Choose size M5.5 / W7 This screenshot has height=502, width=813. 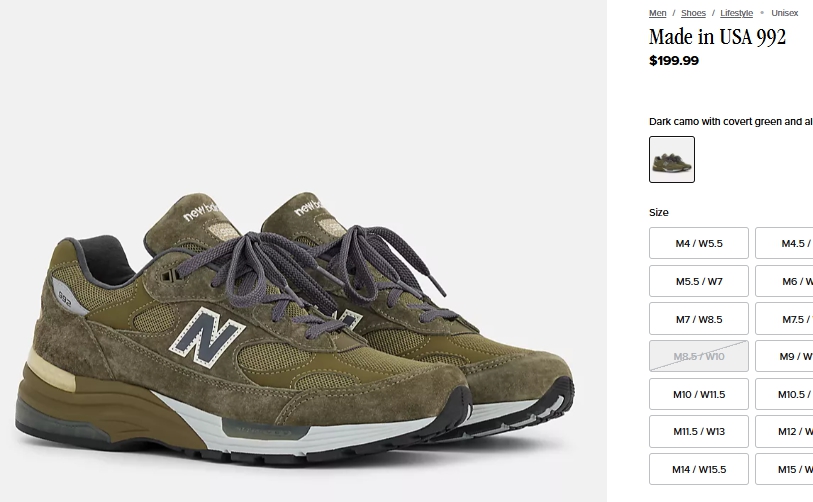[699, 281]
